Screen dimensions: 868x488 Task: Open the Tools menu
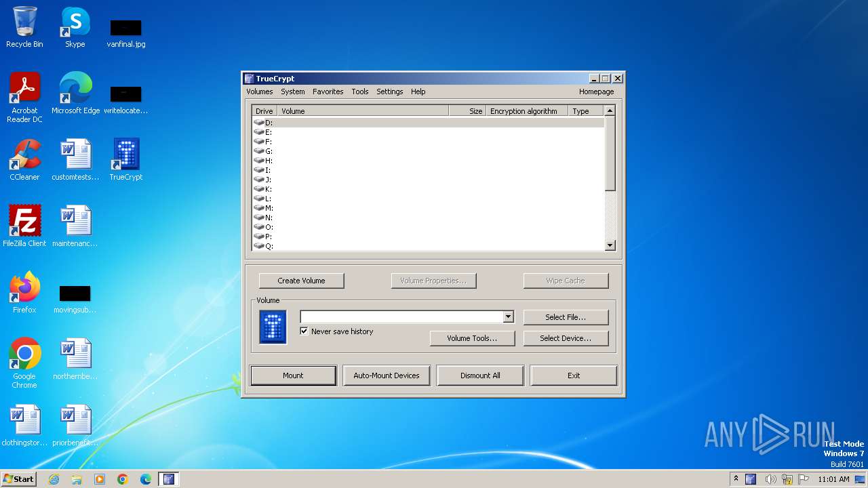[x=360, y=91]
